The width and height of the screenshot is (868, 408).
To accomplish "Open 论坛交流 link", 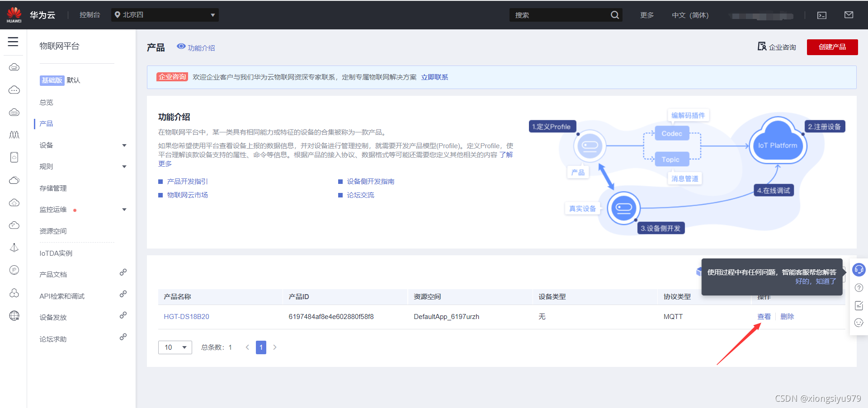I will click(x=360, y=195).
